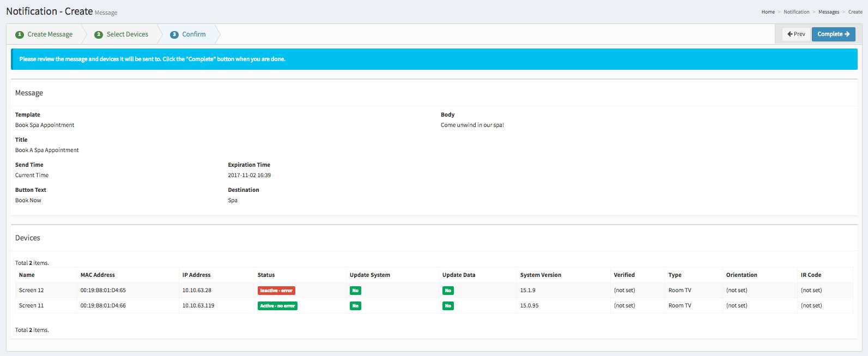Screen dimensions: 868x356
Task: Click Screen 11 Update Data No badge
Action: 448,306
